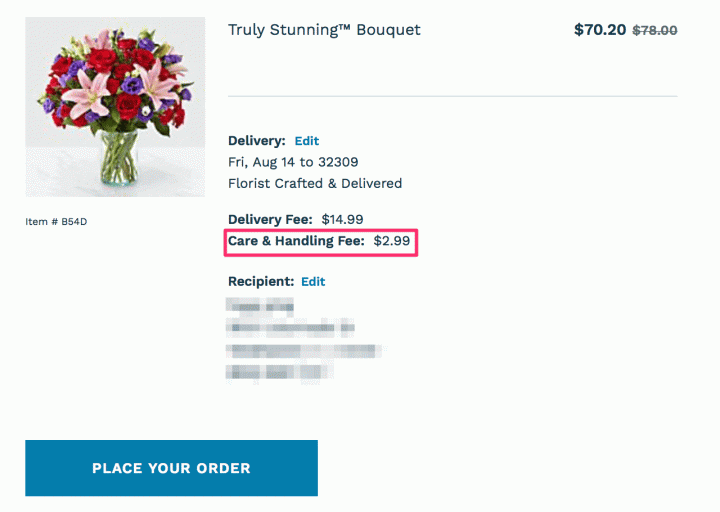Click the longest blurred address line
Viewport: 720px width, 512px height.
[304, 351]
